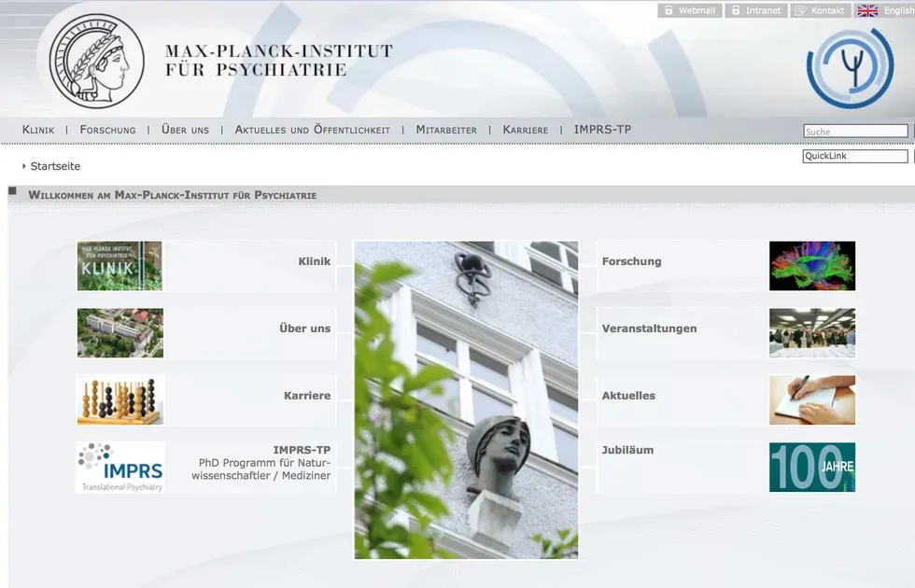The image size is (915, 588).
Task: Select Aktuelles und Öffentlichkeit in navigation
Action: [312, 130]
